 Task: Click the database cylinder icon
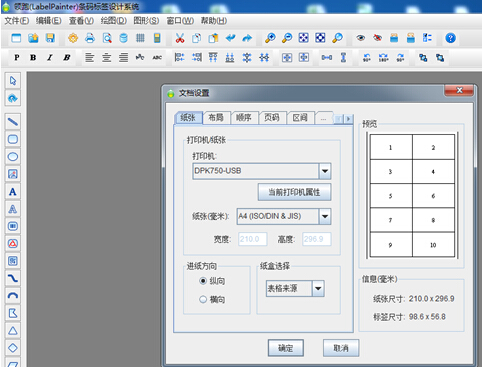click(123, 38)
